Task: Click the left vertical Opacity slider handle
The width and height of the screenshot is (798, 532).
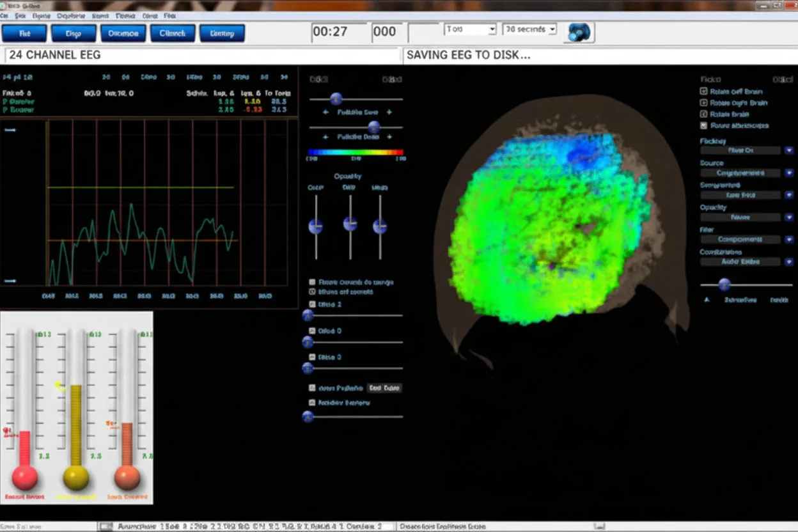Action: [315, 226]
